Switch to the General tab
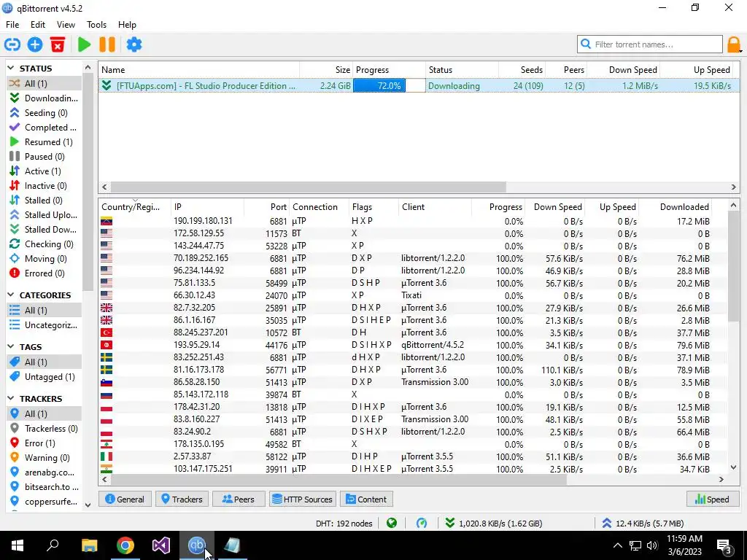 [x=125, y=499]
